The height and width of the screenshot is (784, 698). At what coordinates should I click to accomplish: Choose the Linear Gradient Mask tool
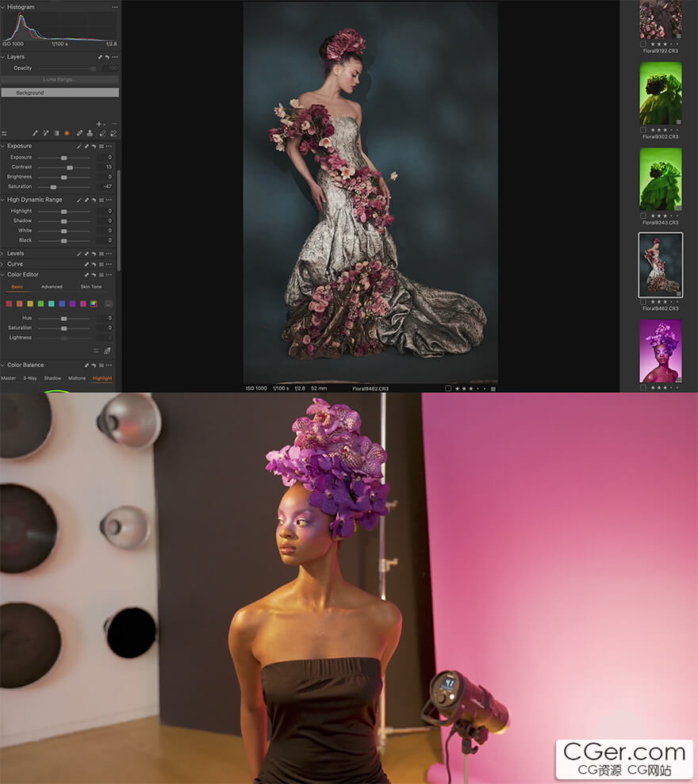point(56,133)
